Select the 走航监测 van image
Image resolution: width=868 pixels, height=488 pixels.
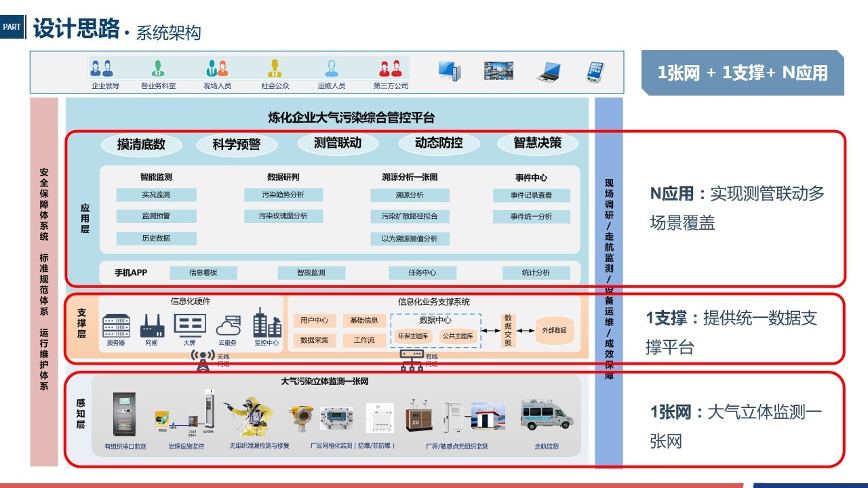(547, 414)
